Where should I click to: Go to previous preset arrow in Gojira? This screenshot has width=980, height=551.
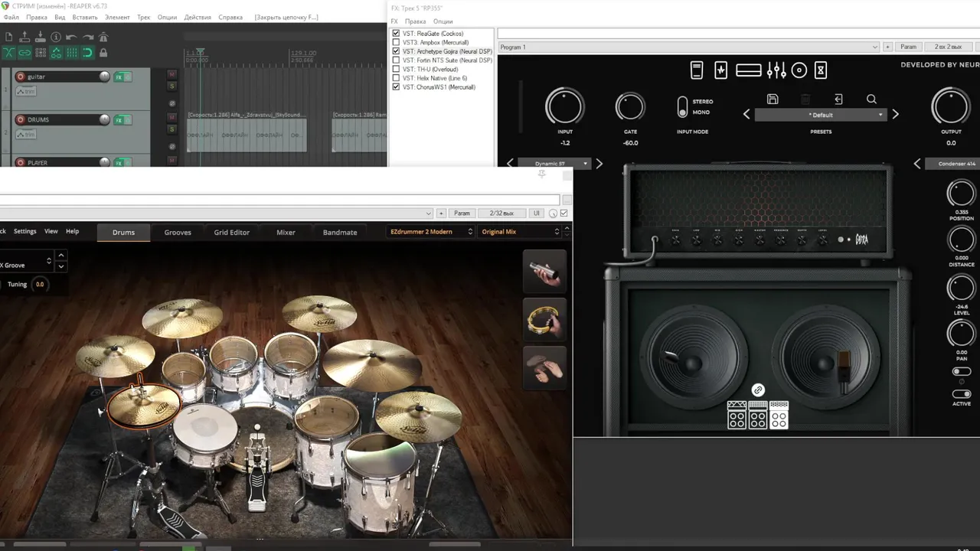pos(746,115)
